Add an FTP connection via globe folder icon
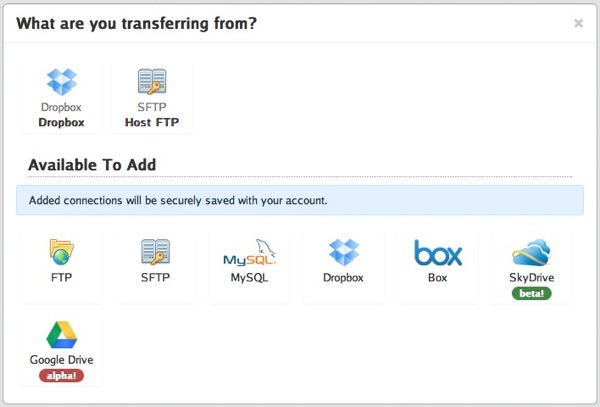600x407 pixels. click(61, 252)
